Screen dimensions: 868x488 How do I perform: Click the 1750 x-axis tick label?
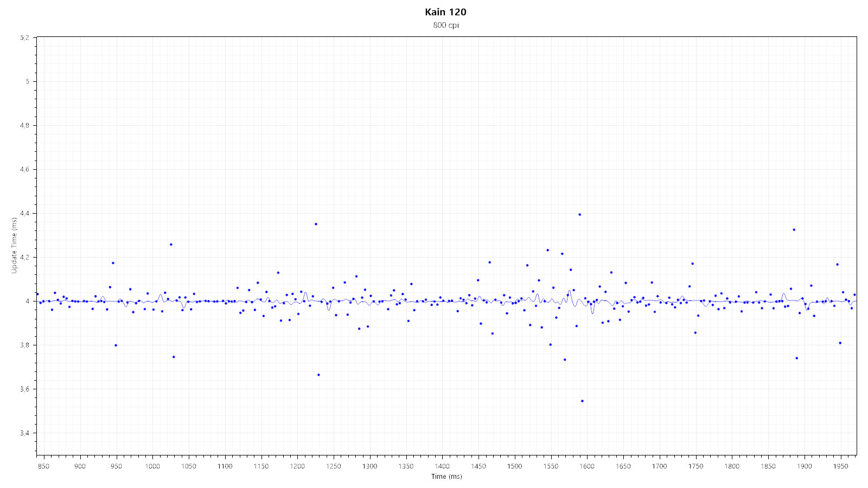pyautogui.click(x=696, y=466)
